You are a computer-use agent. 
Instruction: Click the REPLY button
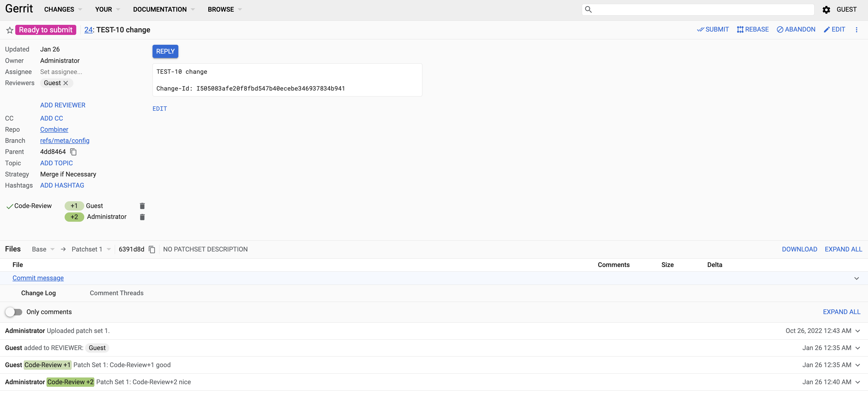tap(165, 51)
